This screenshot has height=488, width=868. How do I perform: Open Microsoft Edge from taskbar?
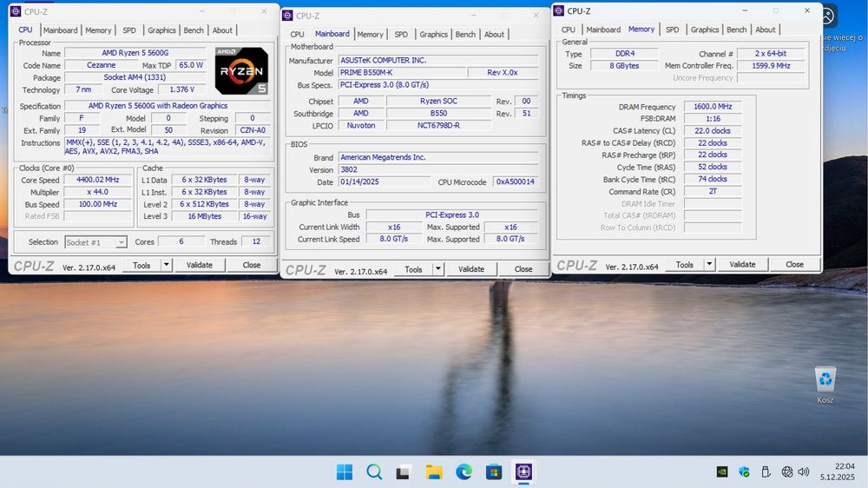point(464,472)
